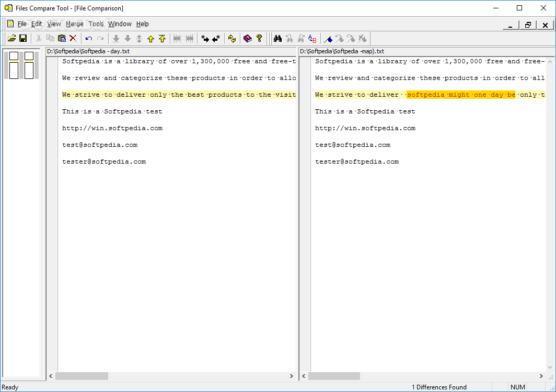556x392 pixels.
Task: Toggle bookmark with the blue flag icon
Action: pos(328,39)
